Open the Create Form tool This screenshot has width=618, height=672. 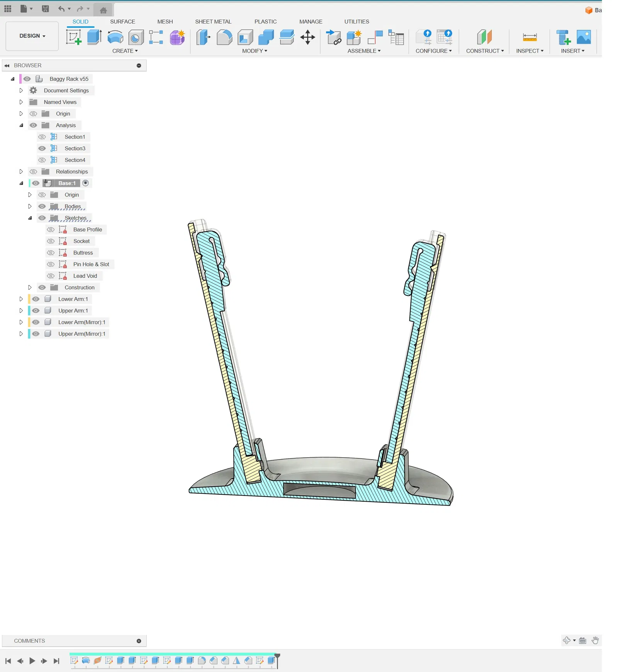click(178, 37)
